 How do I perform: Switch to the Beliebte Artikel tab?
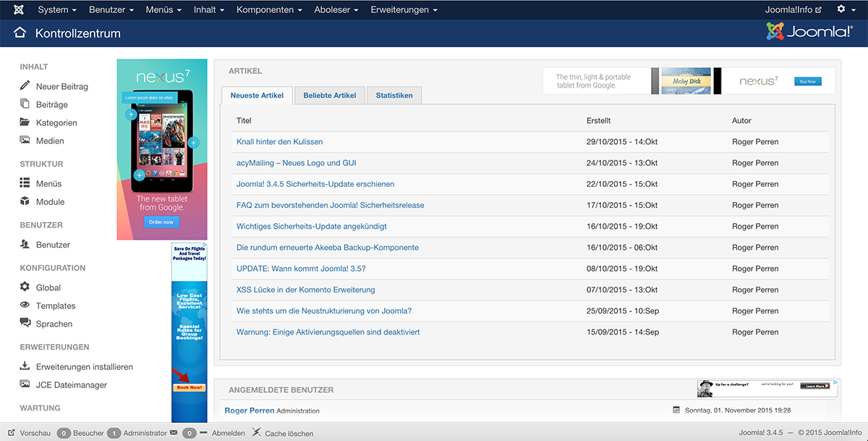pyautogui.click(x=330, y=95)
